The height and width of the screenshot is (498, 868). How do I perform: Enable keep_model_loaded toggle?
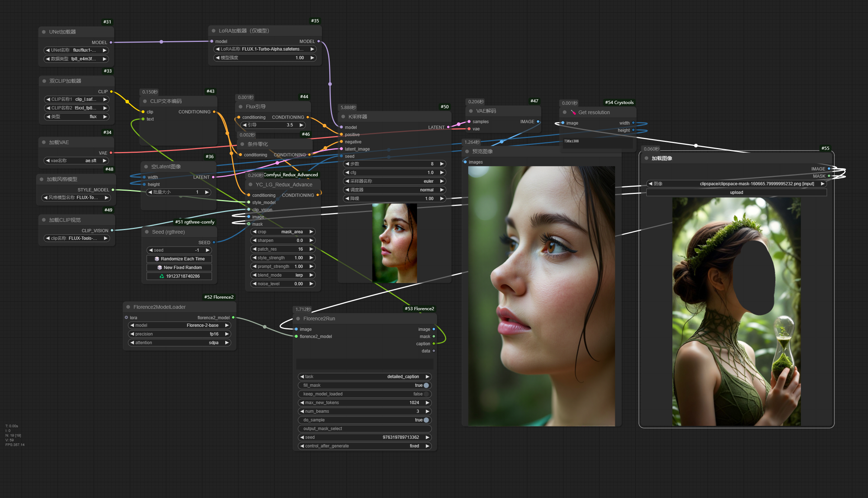coord(426,394)
